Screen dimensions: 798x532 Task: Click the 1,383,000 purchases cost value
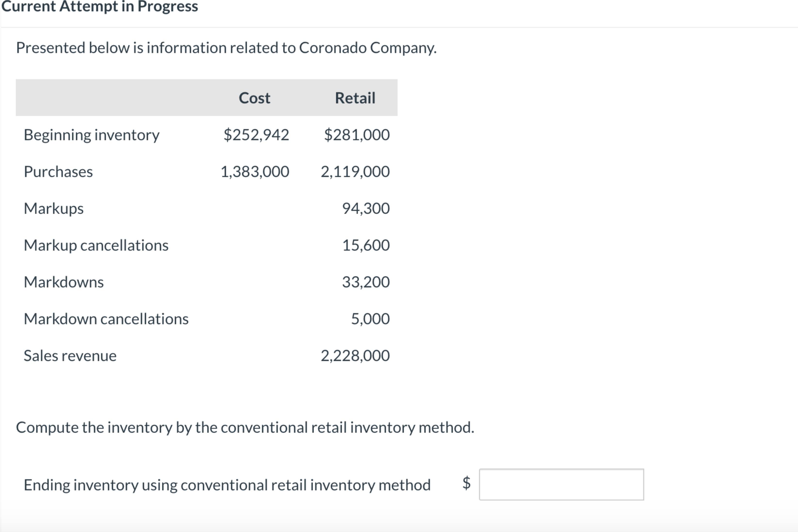tap(255, 172)
